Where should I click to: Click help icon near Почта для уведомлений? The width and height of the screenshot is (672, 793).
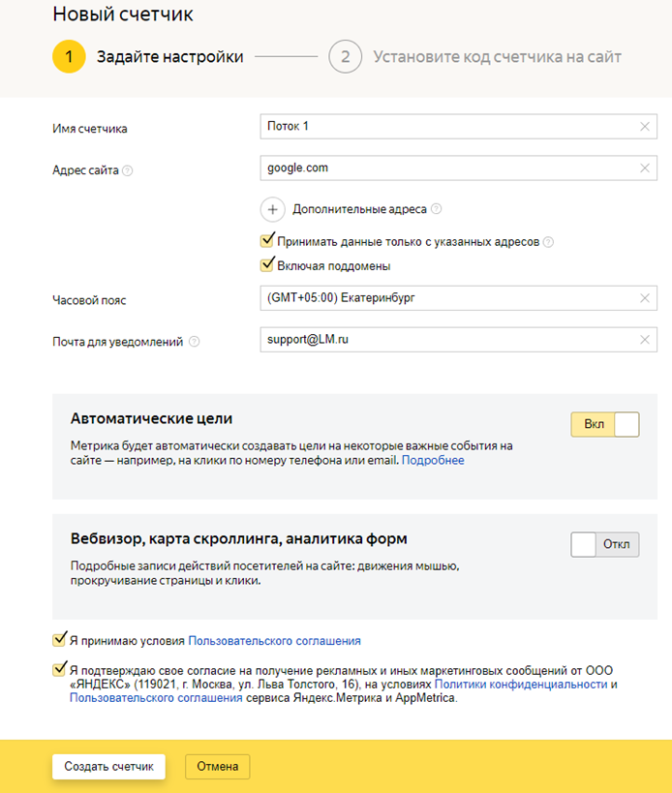pos(195,342)
